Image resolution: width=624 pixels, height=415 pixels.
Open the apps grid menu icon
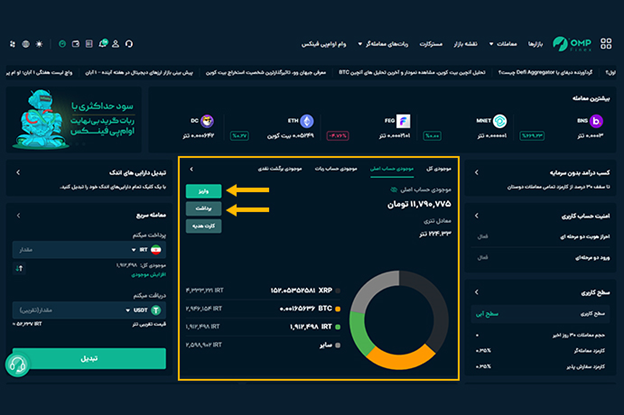[x=606, y=43]
